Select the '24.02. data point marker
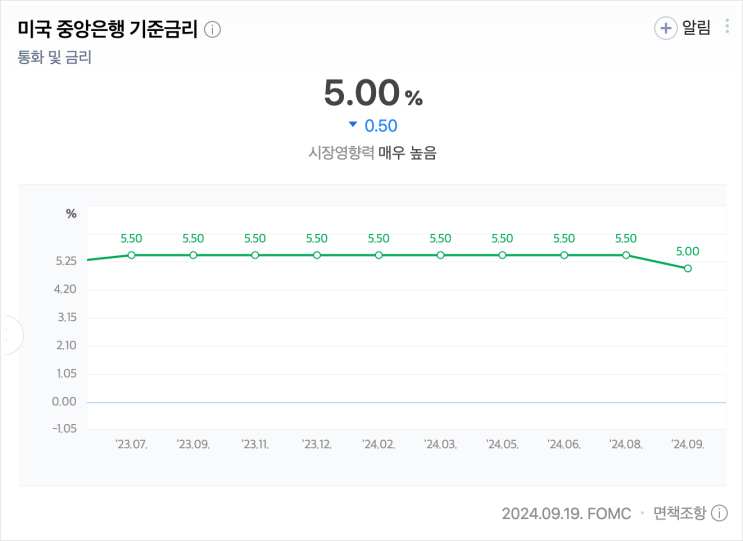 click(379, 255)
